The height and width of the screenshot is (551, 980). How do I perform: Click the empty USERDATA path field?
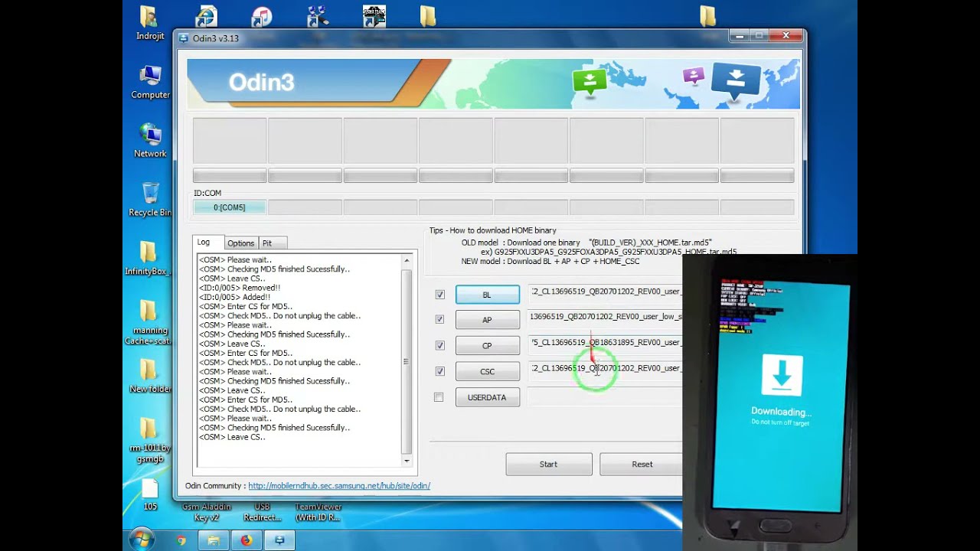[605, 396]
